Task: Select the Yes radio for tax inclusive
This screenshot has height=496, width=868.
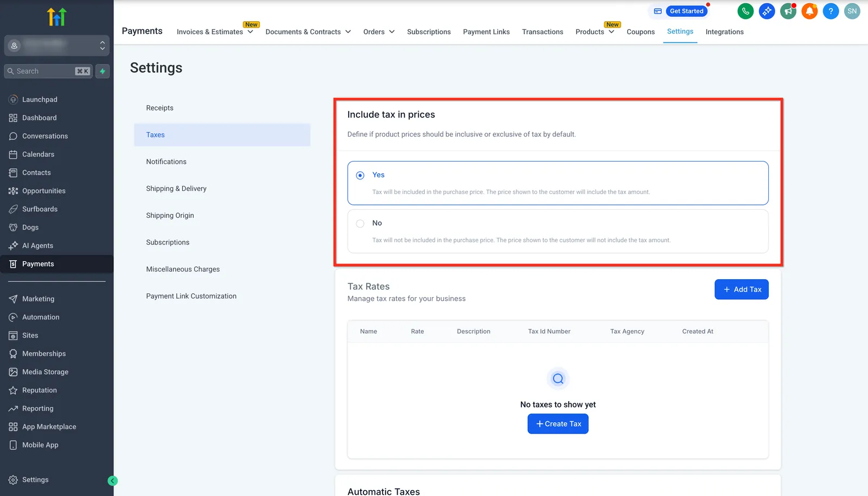Action: [360, 175]
